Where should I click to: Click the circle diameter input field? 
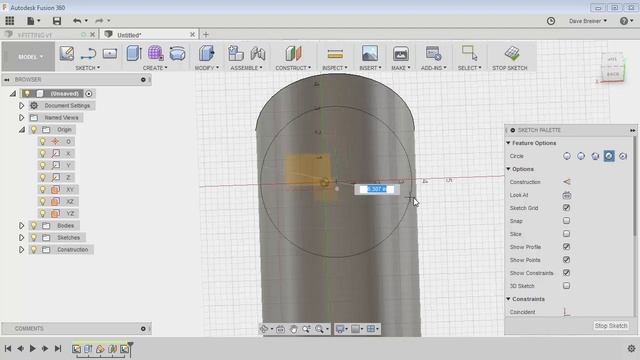point(377,189)
